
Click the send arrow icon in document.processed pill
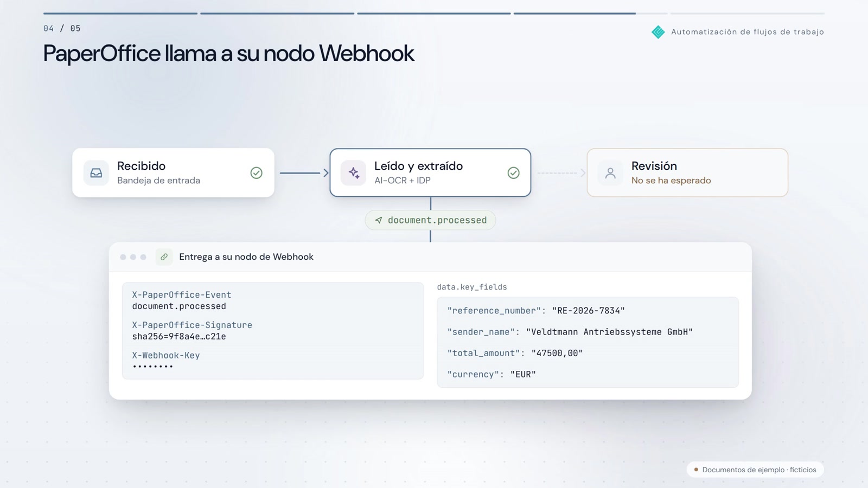[x=379, y=220]
